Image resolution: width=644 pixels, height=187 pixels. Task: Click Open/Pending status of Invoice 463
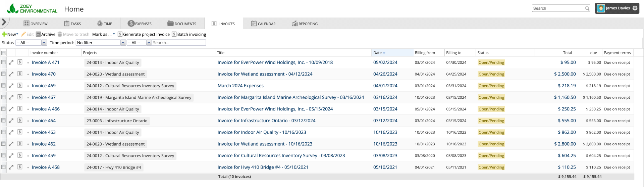pos(491,132)
